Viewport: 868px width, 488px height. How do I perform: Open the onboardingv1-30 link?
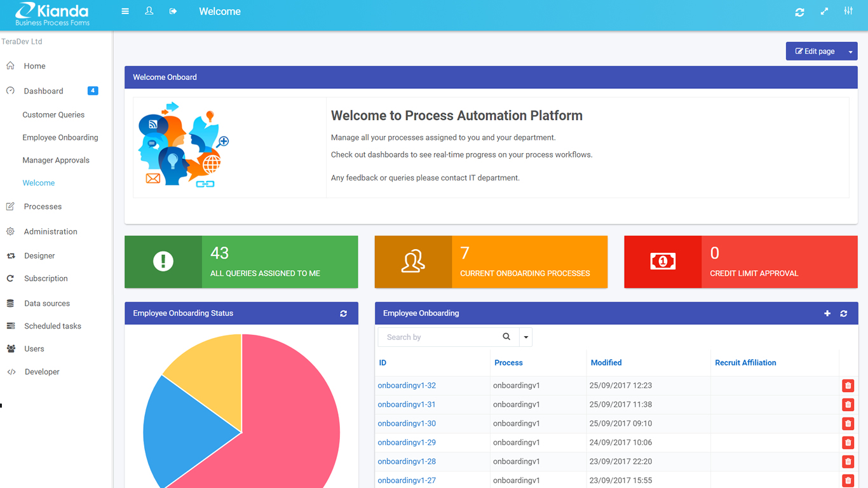407,424
